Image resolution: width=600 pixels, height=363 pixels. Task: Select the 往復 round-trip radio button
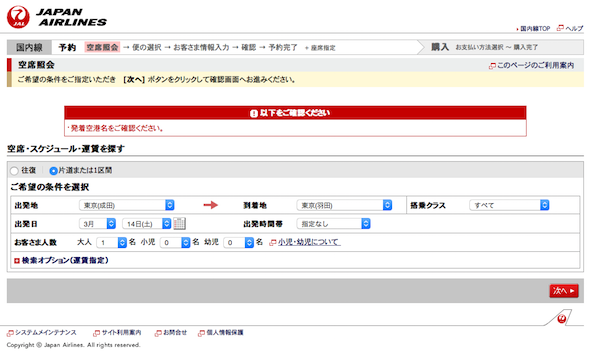tap(14, 171)
